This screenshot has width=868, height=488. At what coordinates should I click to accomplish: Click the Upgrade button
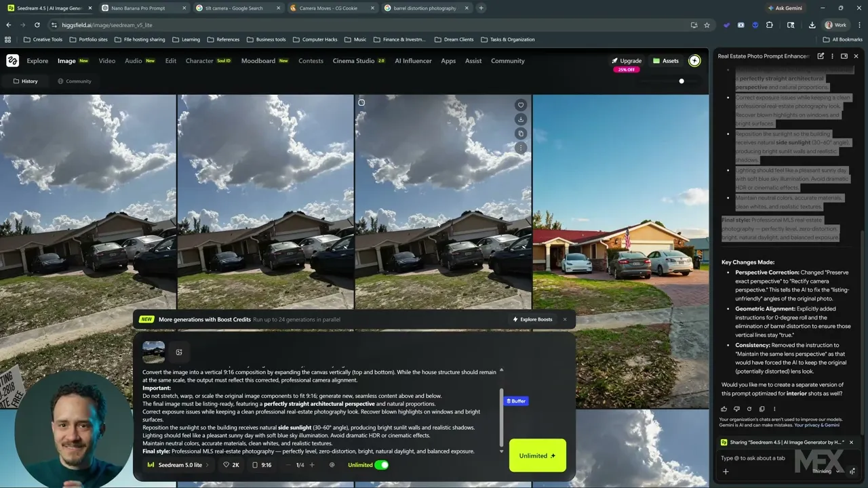pyautogui.click(x=626, y=61)
